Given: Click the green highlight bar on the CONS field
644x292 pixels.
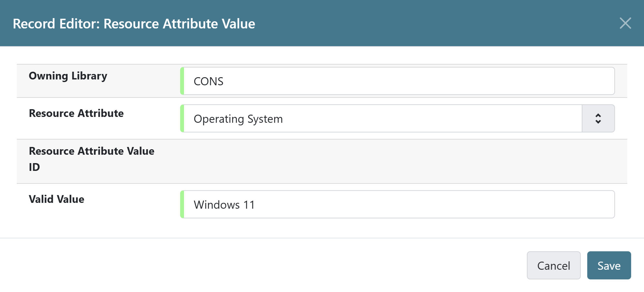Looking at the screenshot, I should pyautogui.click(x=182, y=81).
